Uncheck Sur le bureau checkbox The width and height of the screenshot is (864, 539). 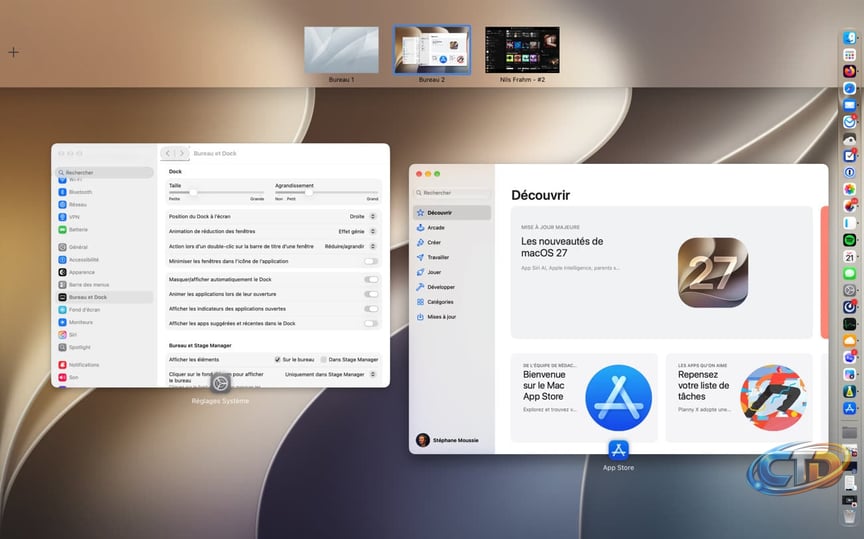(278, 359)
